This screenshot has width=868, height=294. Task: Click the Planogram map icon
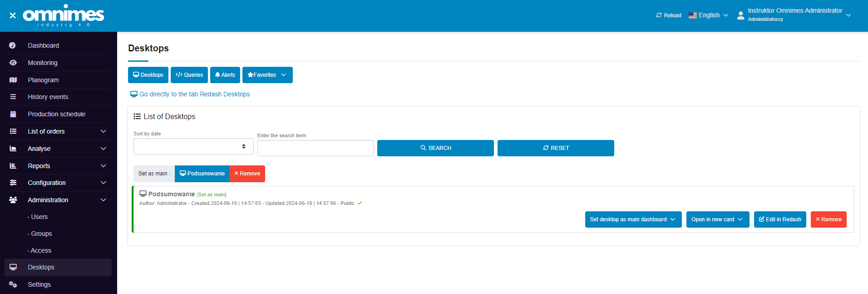(13, 80)
